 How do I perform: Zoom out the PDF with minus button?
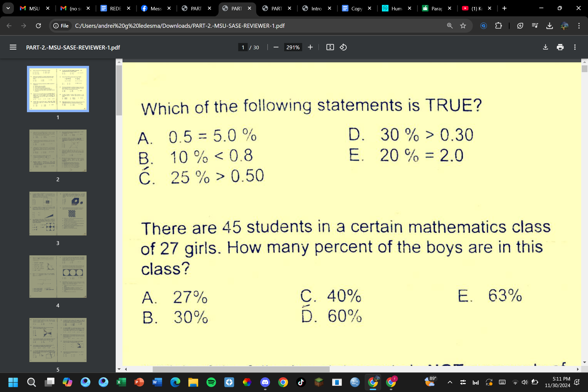[276, 47]
